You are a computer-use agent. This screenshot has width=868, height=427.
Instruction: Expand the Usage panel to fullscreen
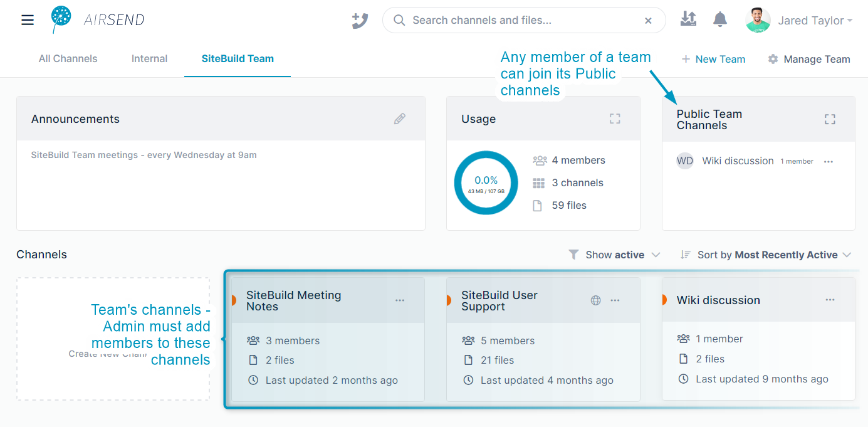(x=615, y=119)
